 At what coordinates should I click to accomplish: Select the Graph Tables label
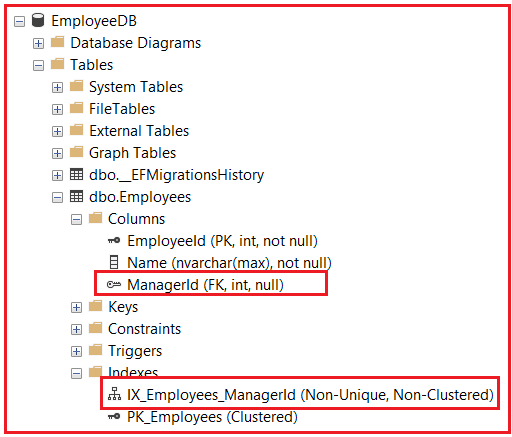132,153
